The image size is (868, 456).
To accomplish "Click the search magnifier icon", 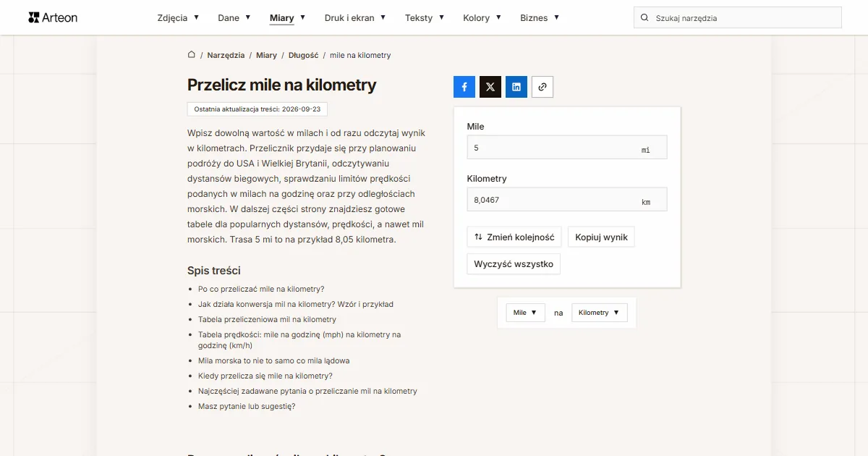I will [x=644, y=18].
